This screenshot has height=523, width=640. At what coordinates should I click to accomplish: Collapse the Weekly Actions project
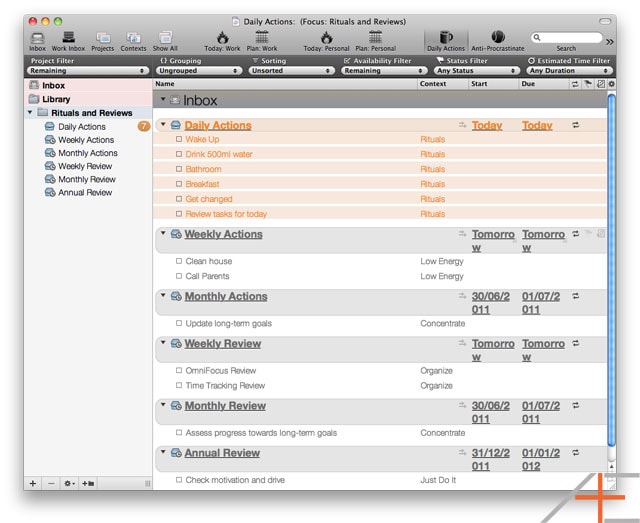coord(163,233)
